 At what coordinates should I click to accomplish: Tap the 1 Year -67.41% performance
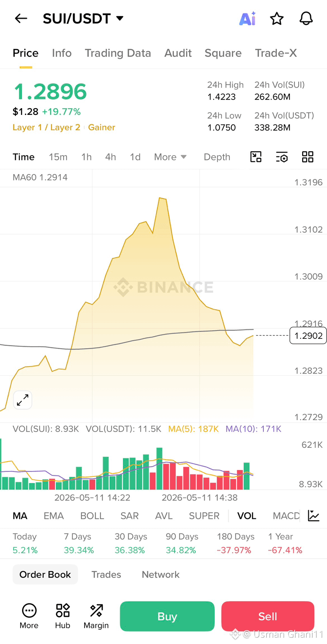coord(285,543)
